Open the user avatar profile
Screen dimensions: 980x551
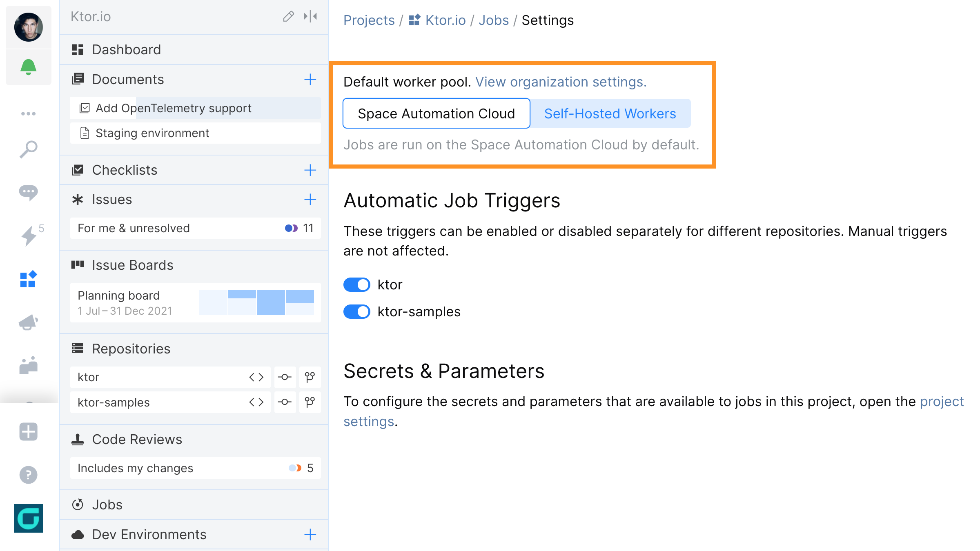click(29, 27)
